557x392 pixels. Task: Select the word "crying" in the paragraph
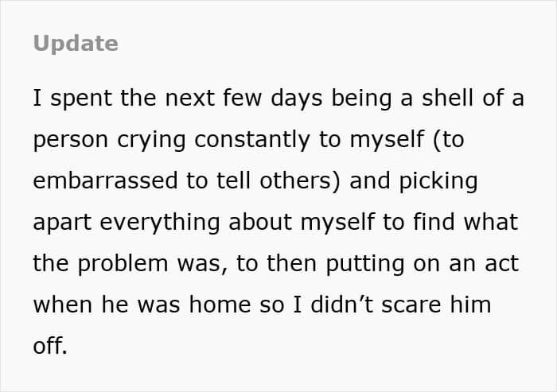(x=151, y=140)
